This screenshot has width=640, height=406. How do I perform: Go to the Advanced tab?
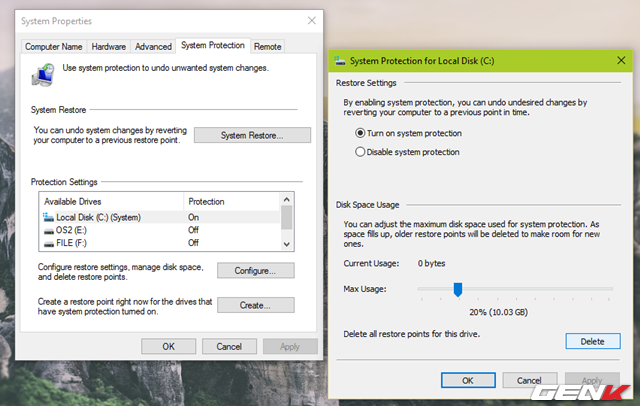[x=153, y=46]
